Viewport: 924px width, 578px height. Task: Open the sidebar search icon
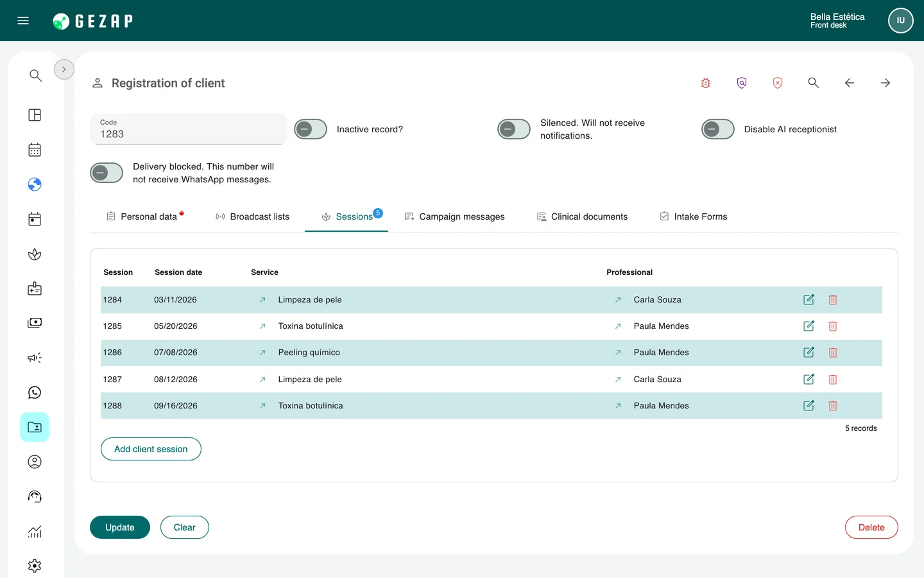click(x=35, y=75)
